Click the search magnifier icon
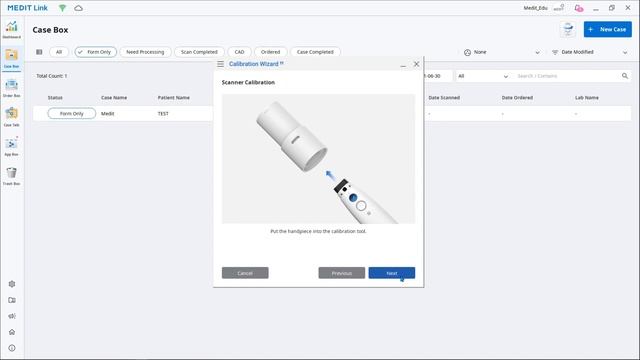Viewport: 640px width, 360px height. 624,76
